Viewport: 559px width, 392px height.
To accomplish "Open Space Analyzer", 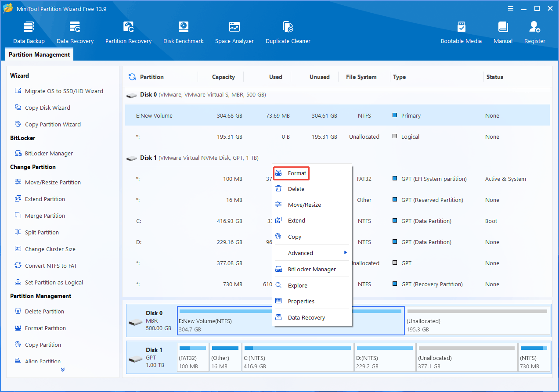I will 234,32.
